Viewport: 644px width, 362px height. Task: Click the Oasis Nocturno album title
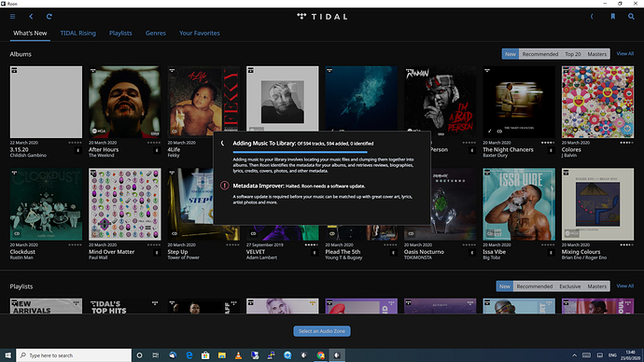pyautogui.click(x=424, y=252)
